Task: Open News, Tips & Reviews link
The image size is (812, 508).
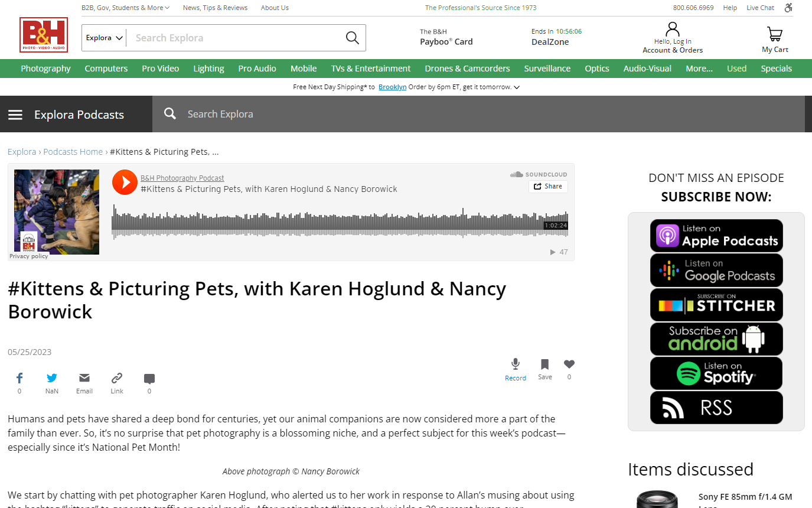Action: [x=215, y=8]
